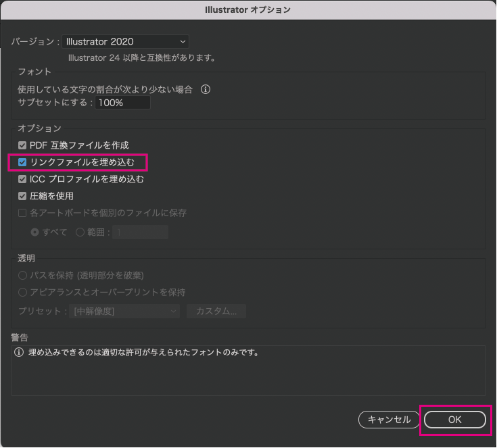Image resolution: width=497 pixels, height=448 pixels.
Task: Select アピアランスとオーバープリントを保持 radio button
Action: coord(22,292)
